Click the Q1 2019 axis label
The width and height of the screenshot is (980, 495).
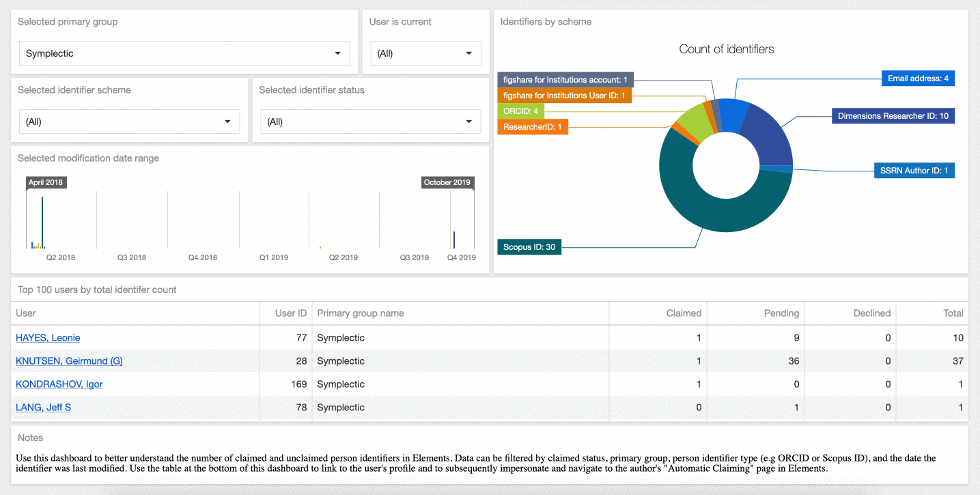click(274, 257)
